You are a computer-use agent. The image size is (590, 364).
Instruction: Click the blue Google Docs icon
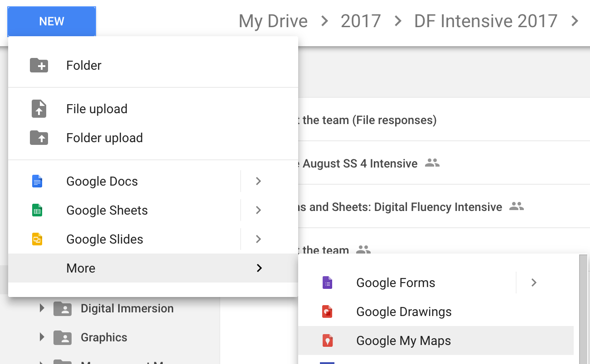coord(37,182)
